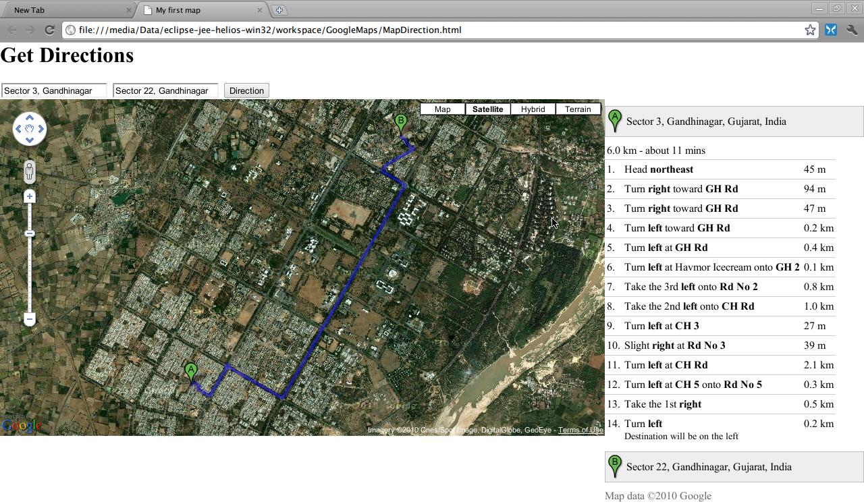
Task: Open a new tab with plus button
Action: [x=279, y=10]
